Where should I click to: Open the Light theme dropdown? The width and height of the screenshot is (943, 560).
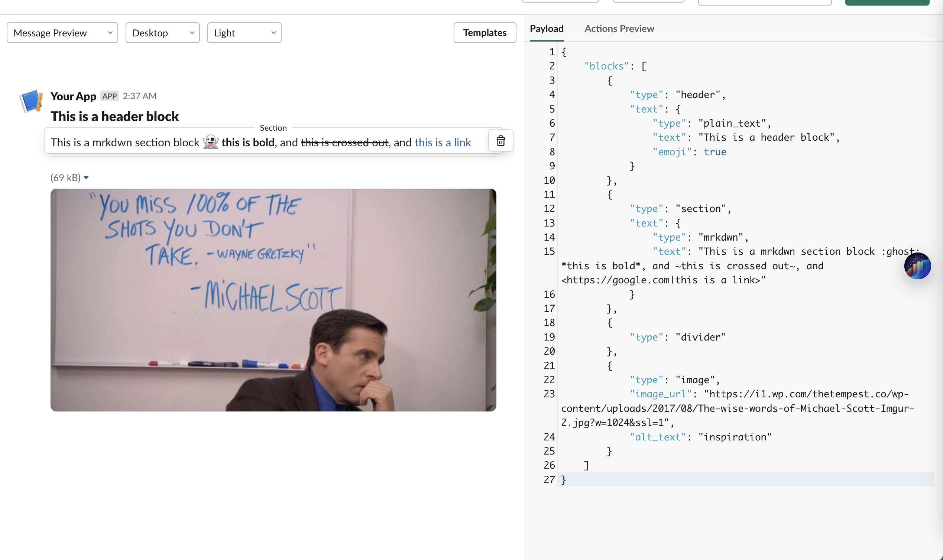point(244,33)
